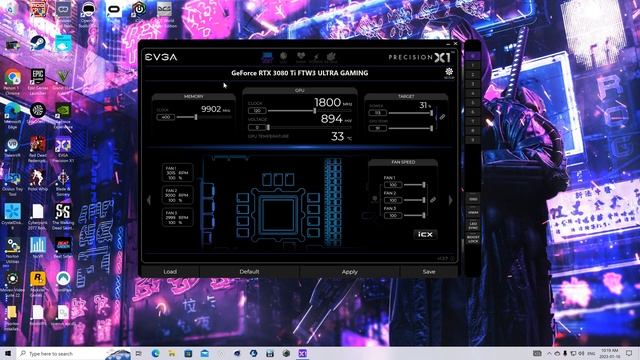The height and width of the screenshot is (360, 640).
Task: Toggle the OSD button in side strip
Action: coord(473,199)
